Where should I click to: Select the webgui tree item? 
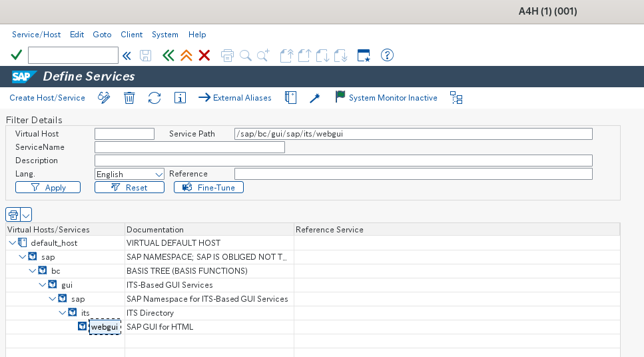[x=105, y=326]
